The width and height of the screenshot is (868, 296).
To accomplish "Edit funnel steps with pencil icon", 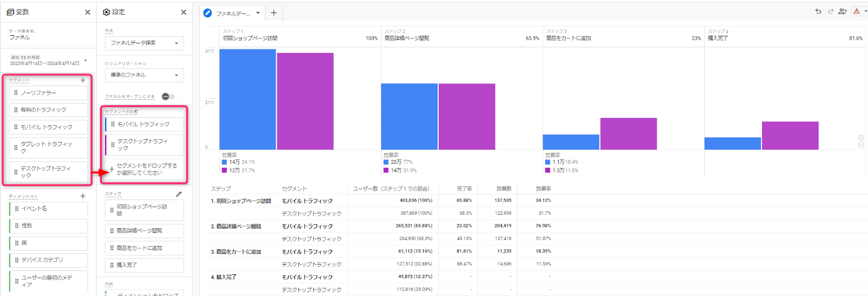I will 178,194.
